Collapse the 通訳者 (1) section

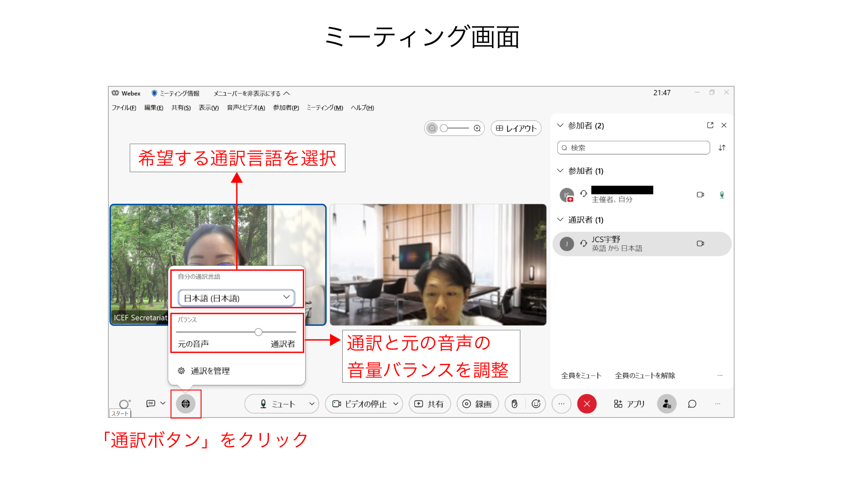coord(561,220)
